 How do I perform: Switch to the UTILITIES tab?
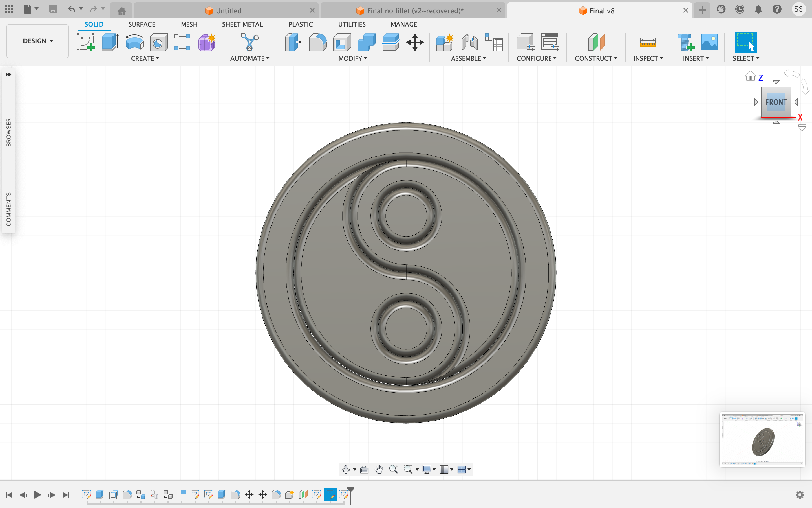tap(352, 24)
